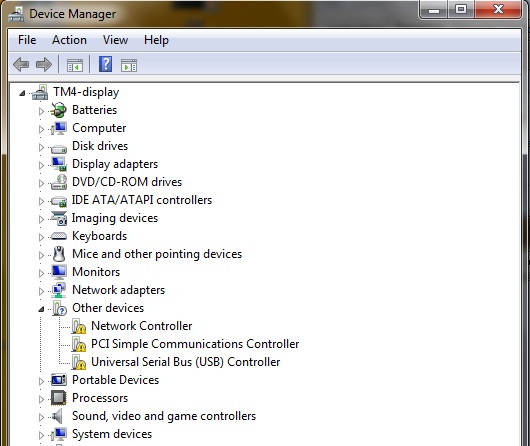Select PCI Simple Communications Controller entry

point(195,344)
